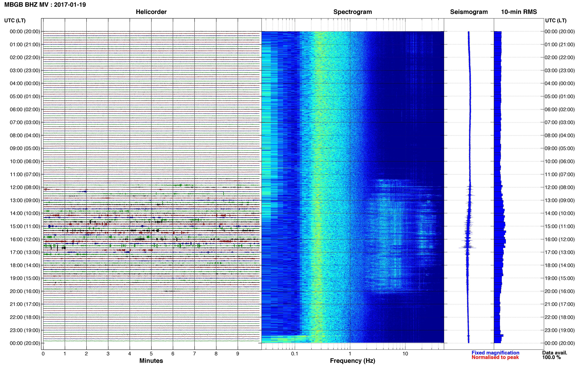Viewport: 588px width, 368px height.
Task: Click the 100.0 % data availability value
Action: point(551,357)
